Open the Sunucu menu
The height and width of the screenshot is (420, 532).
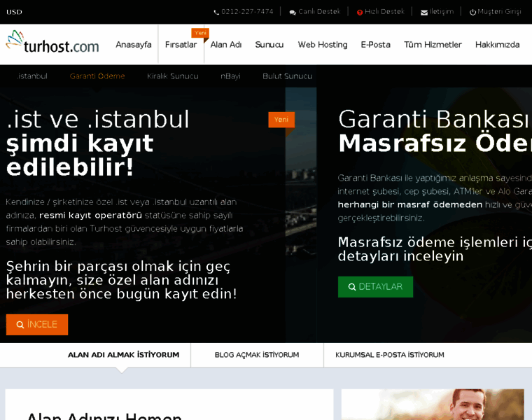(x=269, y=45)
